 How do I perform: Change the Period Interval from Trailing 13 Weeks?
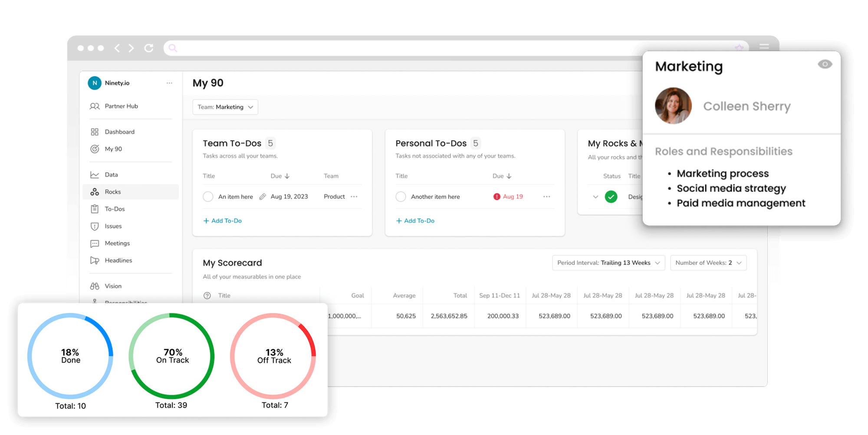[608, 262]
